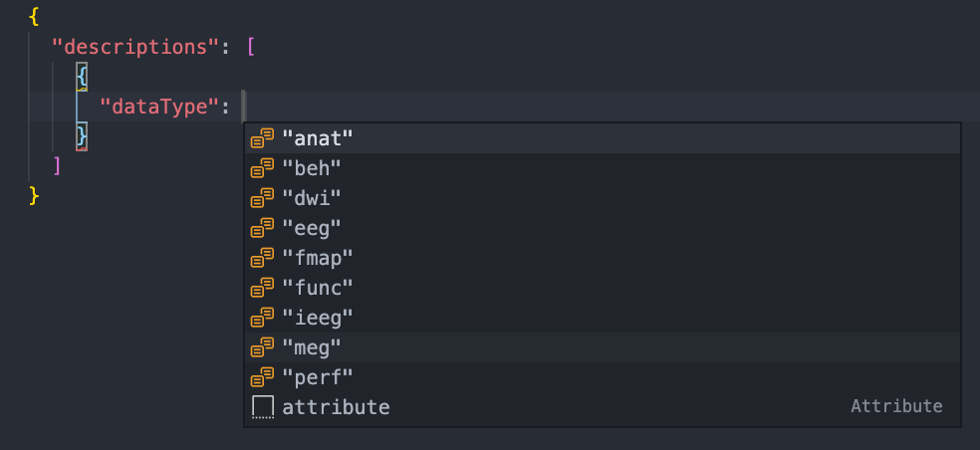Choose the "eeg" completion item

[312, 228]
